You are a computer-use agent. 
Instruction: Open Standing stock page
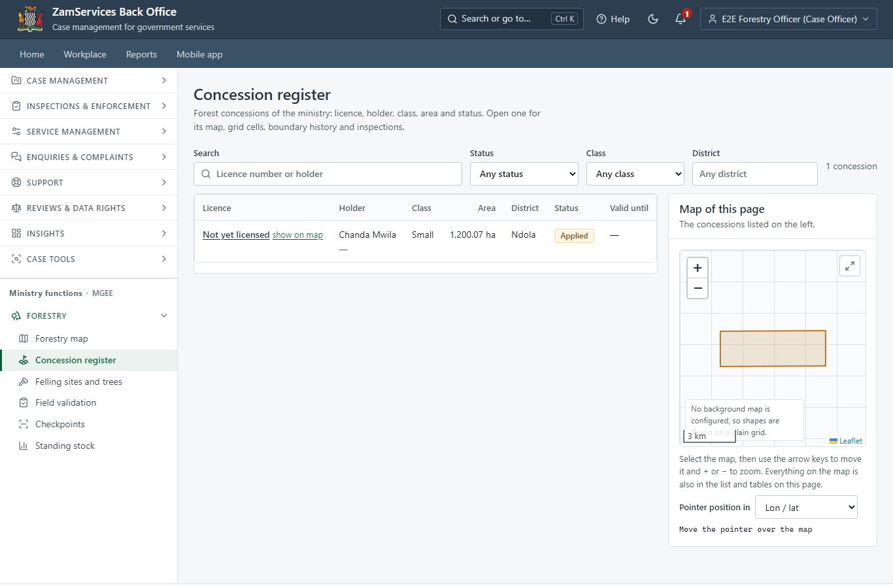click(88, 446)
